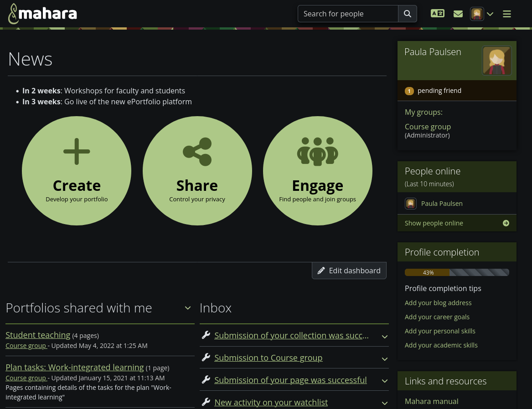Open Add your career goals tip
The image size is (532, 409).
tap(437, 317)
